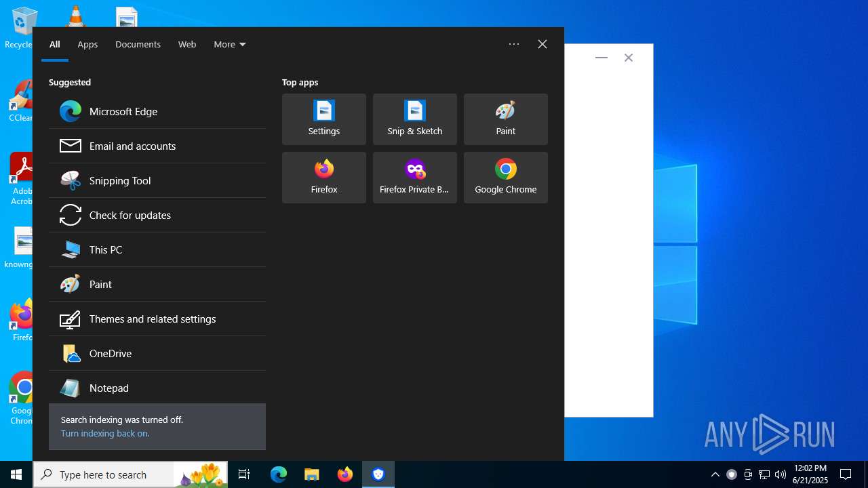Screen dimensions: 868x488
Task: Open Task View on the taskbar
Action: point(244,474)
